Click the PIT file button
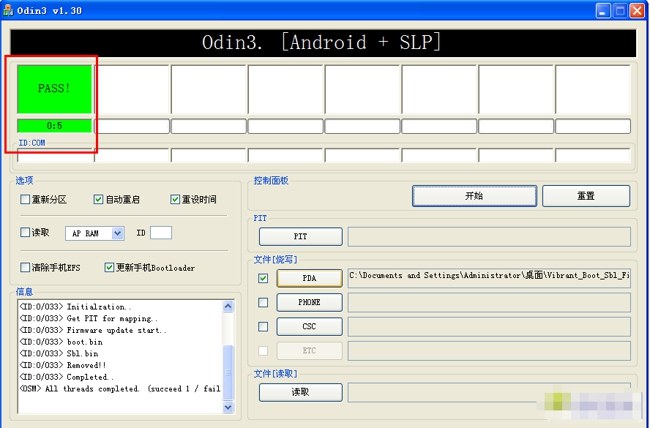The height and width of the screenshot is (428, 650). (x=301, y=236)
